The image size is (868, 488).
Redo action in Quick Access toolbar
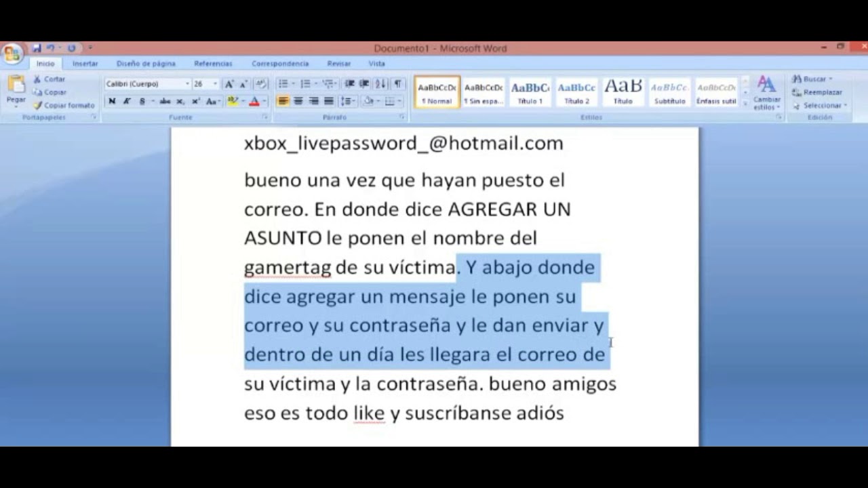pos(72,48)
